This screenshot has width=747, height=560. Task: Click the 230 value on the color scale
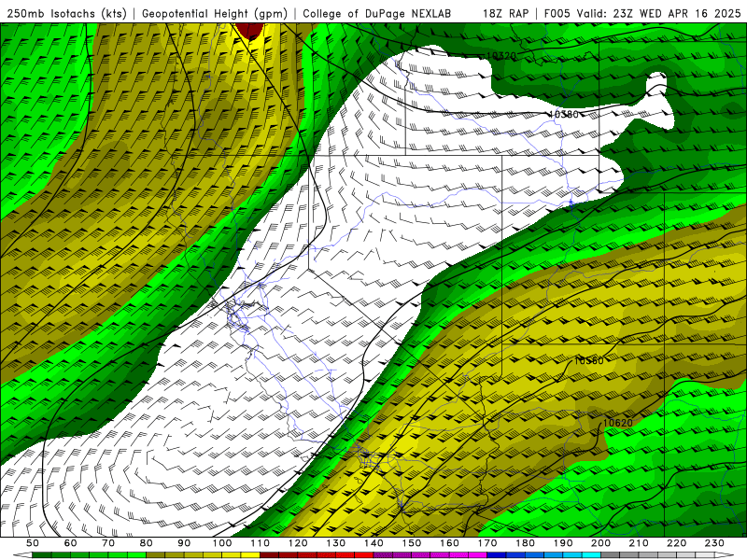point(714,543)
